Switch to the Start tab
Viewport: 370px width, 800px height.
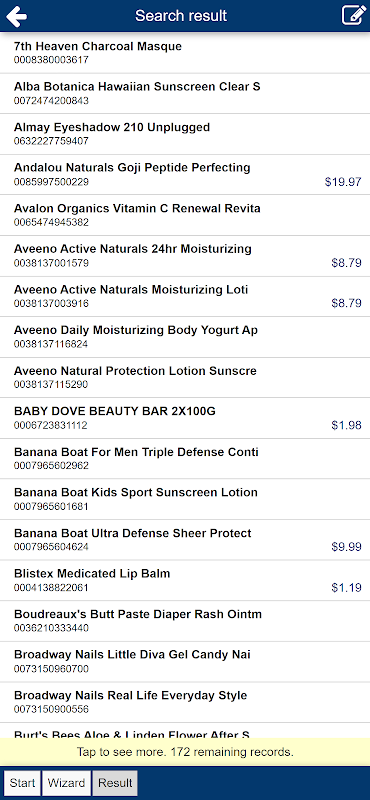click(x=22, y=783)
